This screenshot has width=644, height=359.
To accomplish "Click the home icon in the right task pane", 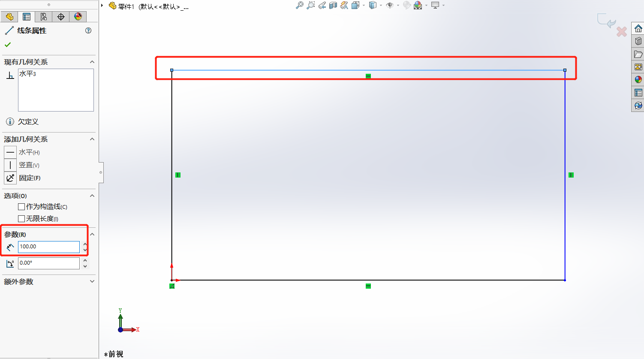I will (x=638, y=27).
